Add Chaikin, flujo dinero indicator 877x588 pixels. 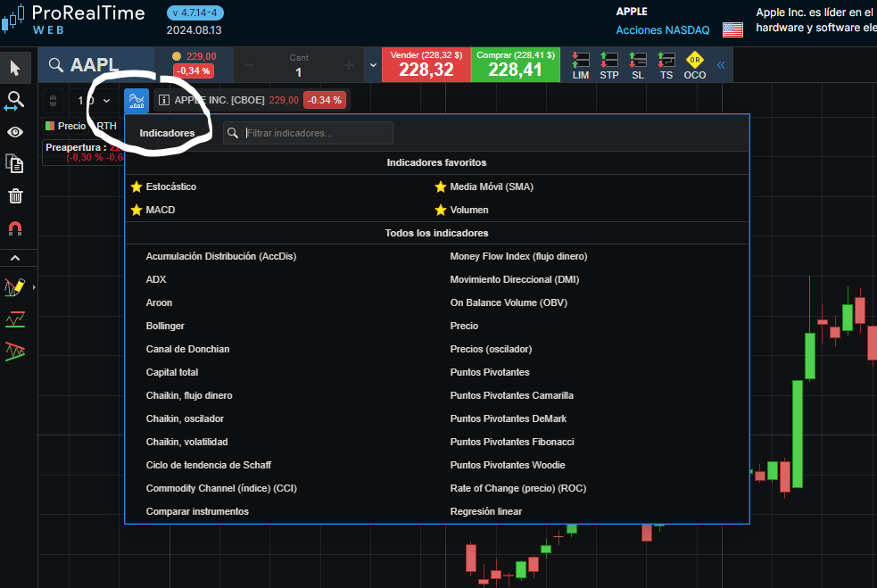pyautogui.click(x=189, y=395)
